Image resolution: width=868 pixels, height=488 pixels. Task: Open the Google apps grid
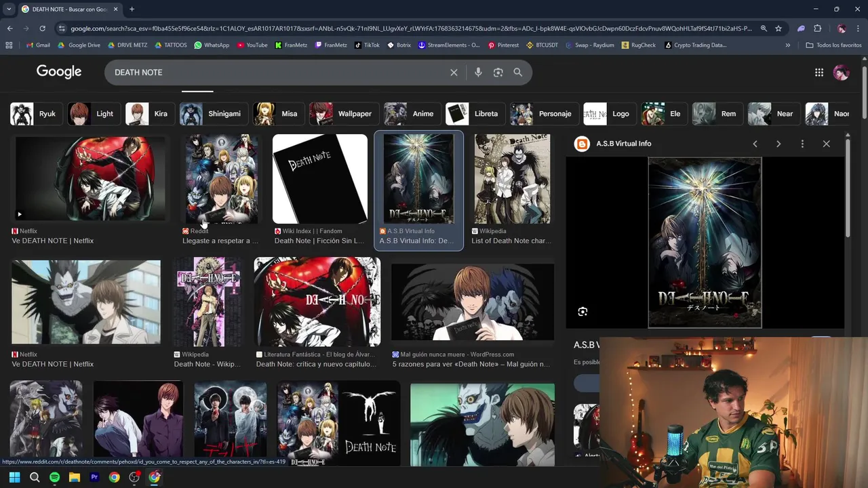point(819,73)
